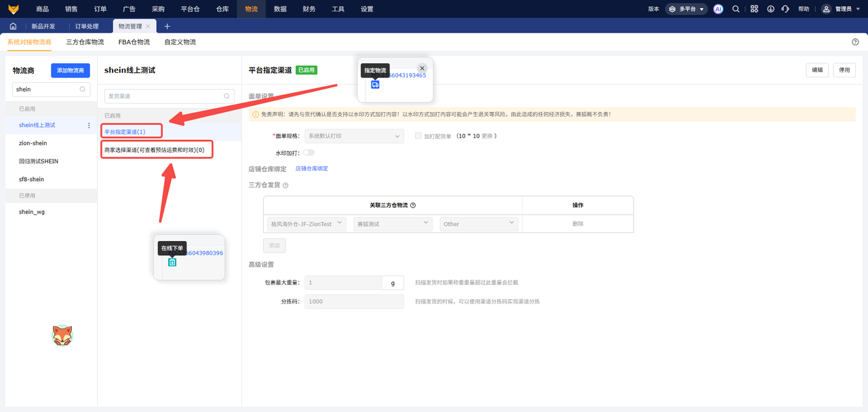The image size is (868, 412).
Task: Click the global search magnifier icon
Action: coord(736,9)
